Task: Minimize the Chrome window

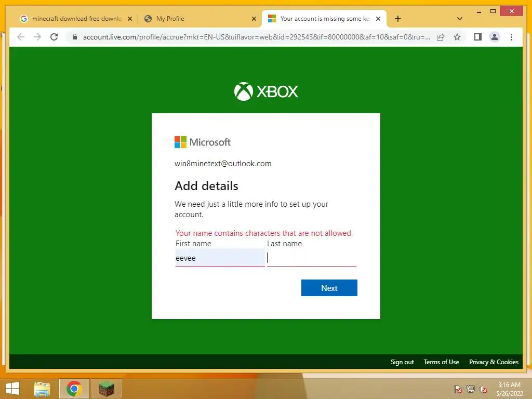Action: (478, 11)
